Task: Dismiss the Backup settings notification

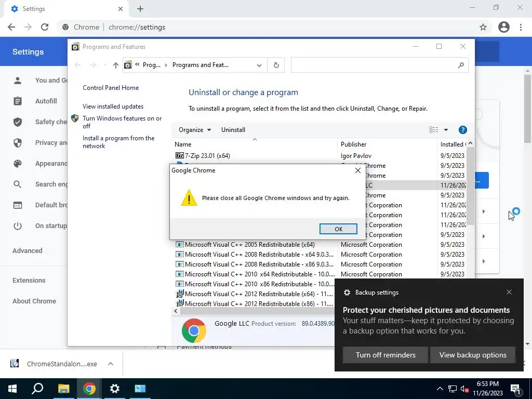Action: click(509, 292)
